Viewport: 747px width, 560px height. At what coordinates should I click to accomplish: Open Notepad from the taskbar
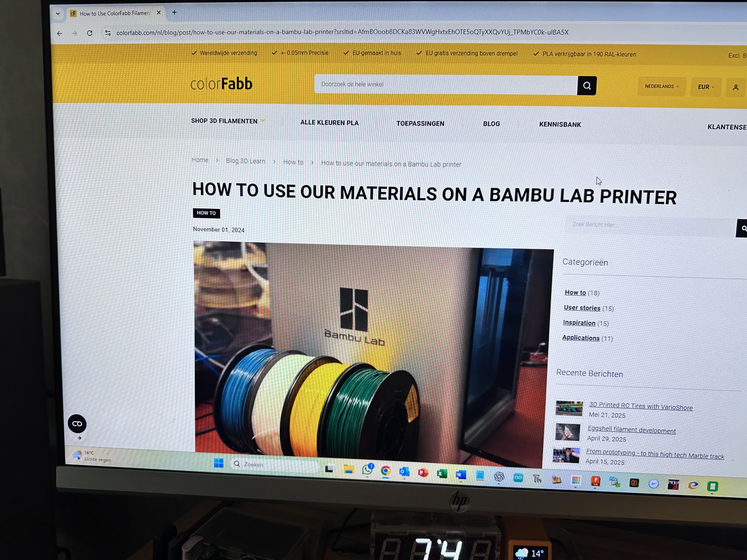[480, 475]
